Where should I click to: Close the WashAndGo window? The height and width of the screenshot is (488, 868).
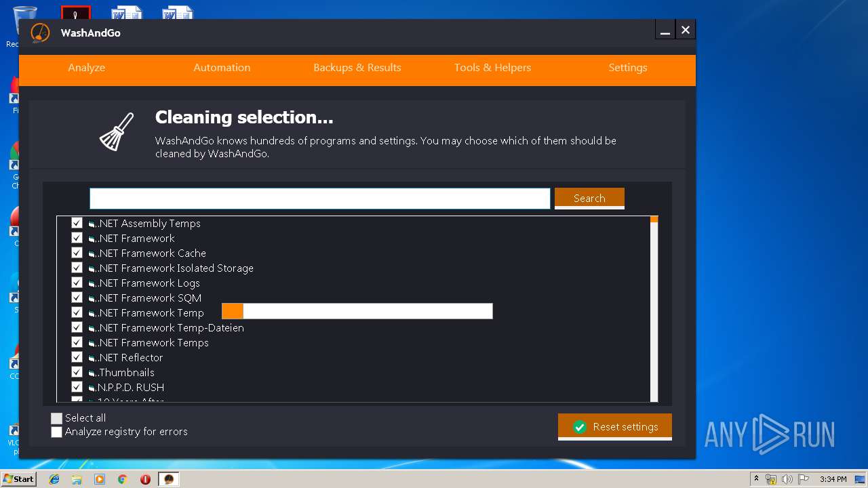pyautogui.click(x=686, y=30)
